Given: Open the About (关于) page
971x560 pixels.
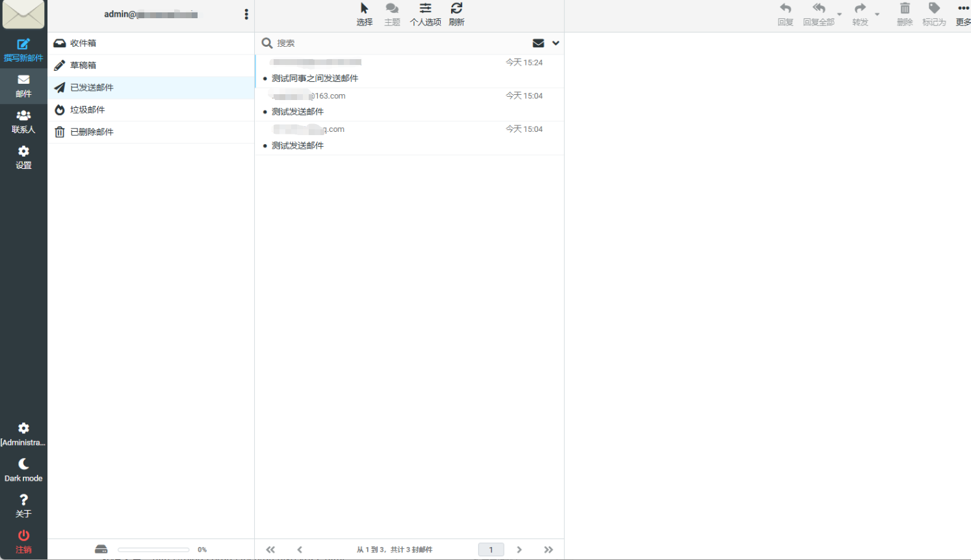Looking at the screenshot, I should 23,506.
